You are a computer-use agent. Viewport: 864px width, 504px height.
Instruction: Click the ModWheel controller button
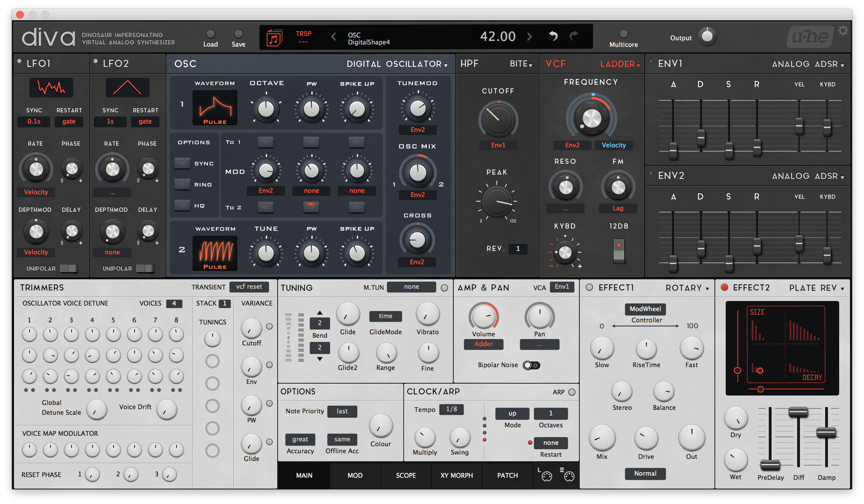(645, 309)
